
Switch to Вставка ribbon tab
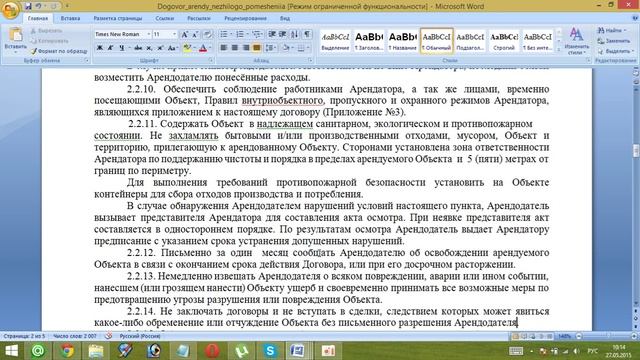(70, 18)
